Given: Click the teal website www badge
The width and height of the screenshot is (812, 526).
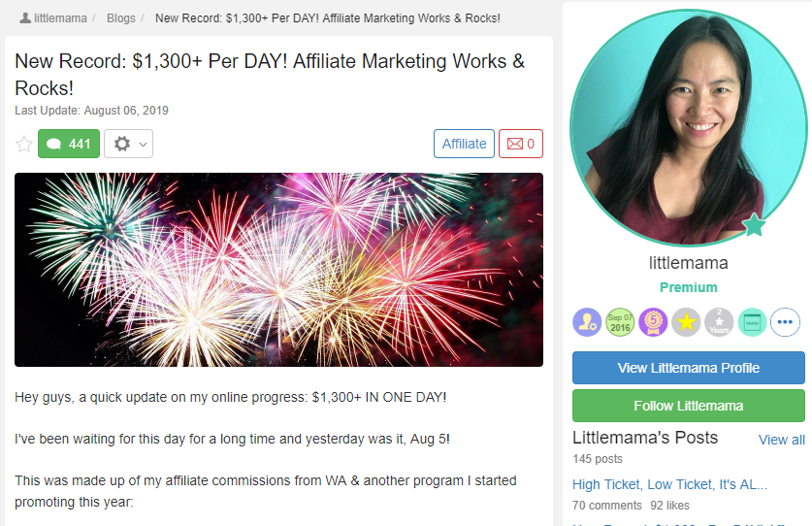Looking at the screenshot, I should tap(752, 322).
